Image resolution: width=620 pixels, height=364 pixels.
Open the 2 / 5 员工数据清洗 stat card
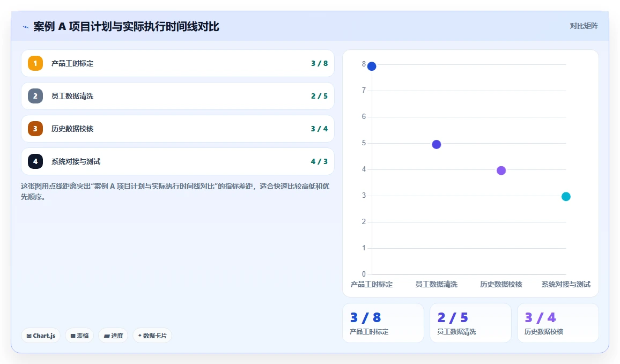(x=470, y=323)
